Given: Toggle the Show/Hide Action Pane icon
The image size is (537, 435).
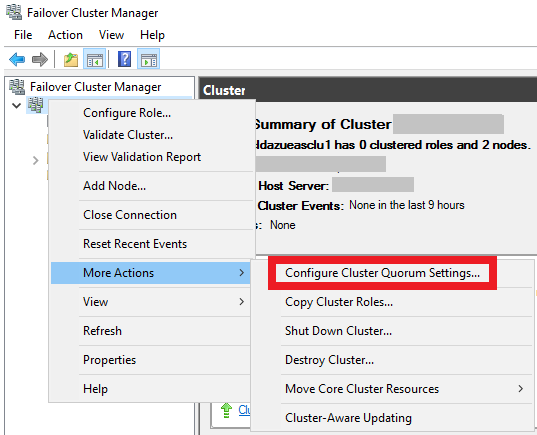Looking at the screenshot, I should (149, 60).
